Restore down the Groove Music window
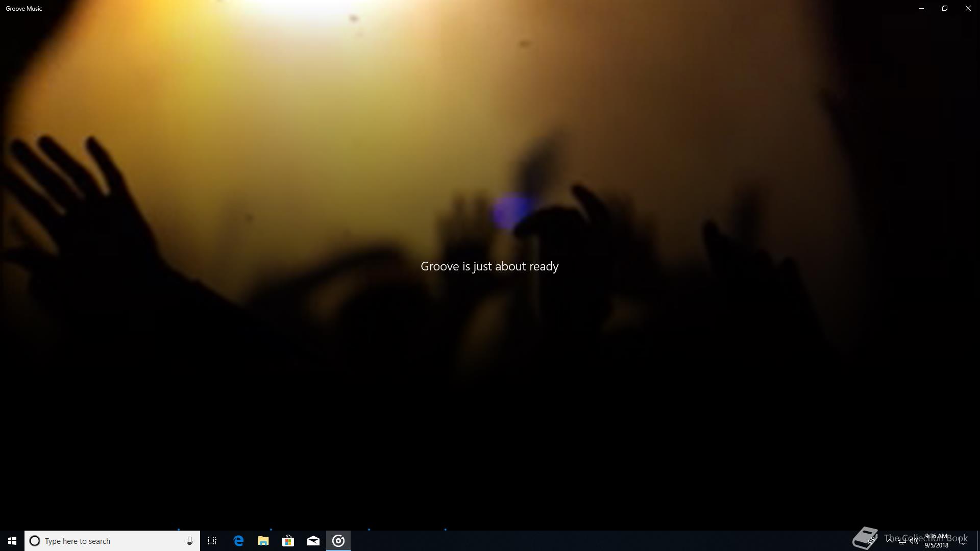 pyautogui.click(x=945, y=8)
